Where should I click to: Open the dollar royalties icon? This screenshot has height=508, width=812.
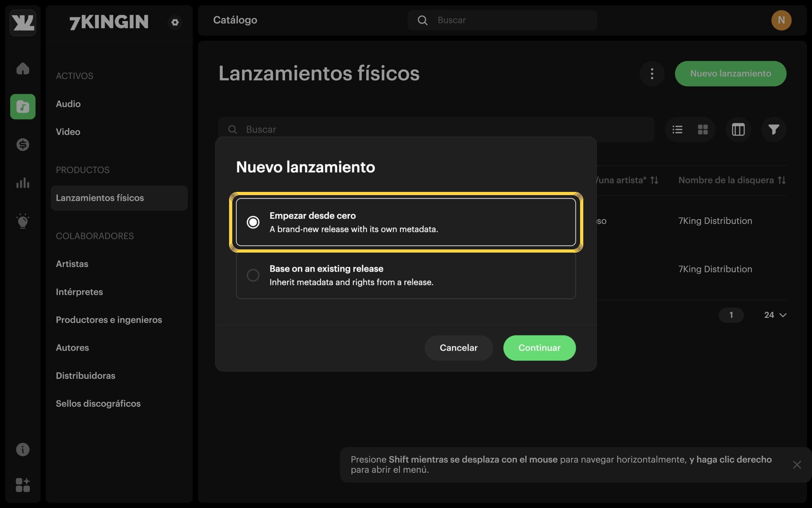tap(23, 145)
